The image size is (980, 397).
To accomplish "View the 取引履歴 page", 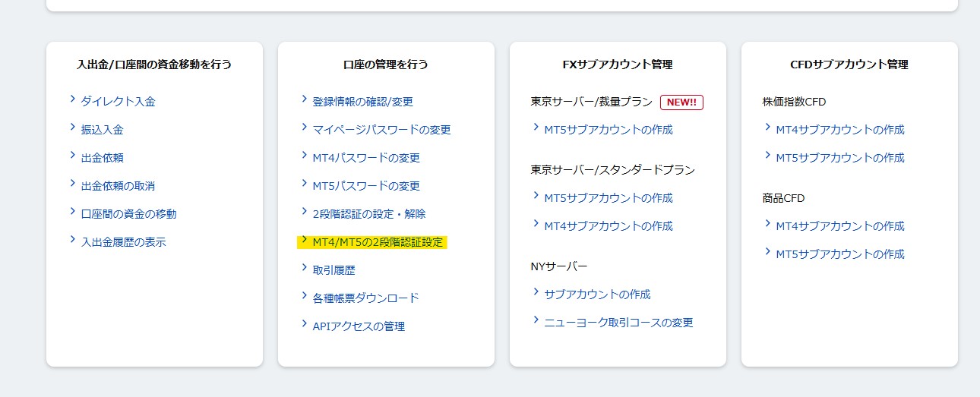I will point(334,270).
